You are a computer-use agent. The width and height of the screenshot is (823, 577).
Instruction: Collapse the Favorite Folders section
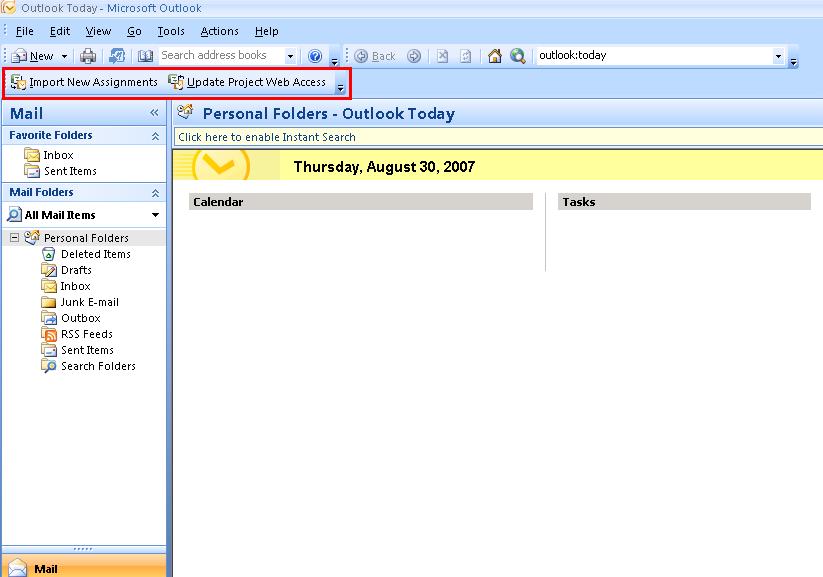point(155,136)
